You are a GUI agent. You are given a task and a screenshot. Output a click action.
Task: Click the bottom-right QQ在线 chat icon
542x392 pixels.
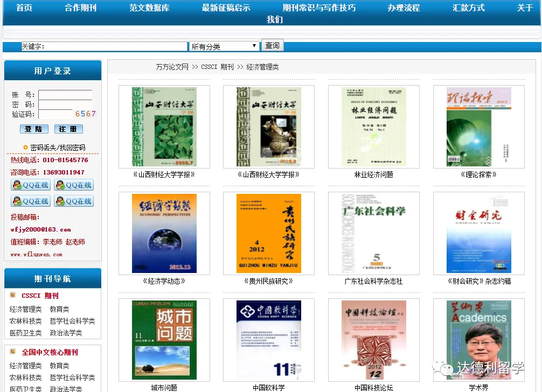(74, 201)
